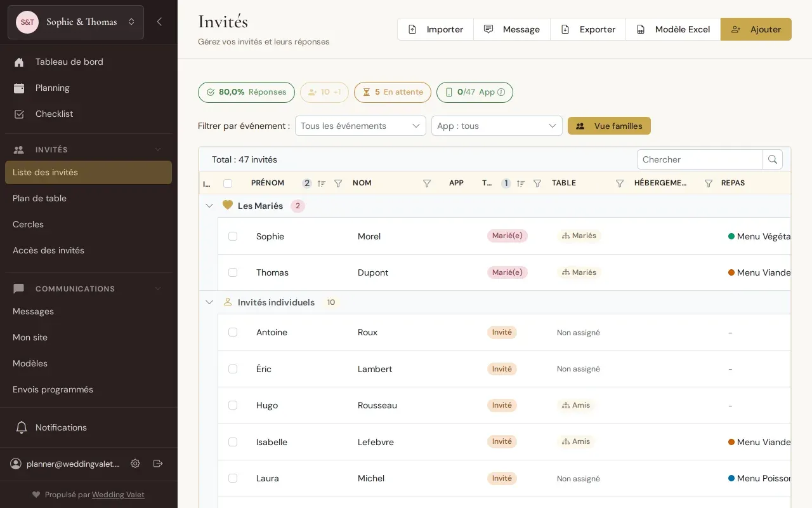Image resolution: width=812 pixels, height=508 pixels.
Task: Click the Ajouter button
Action: [756, 29]
